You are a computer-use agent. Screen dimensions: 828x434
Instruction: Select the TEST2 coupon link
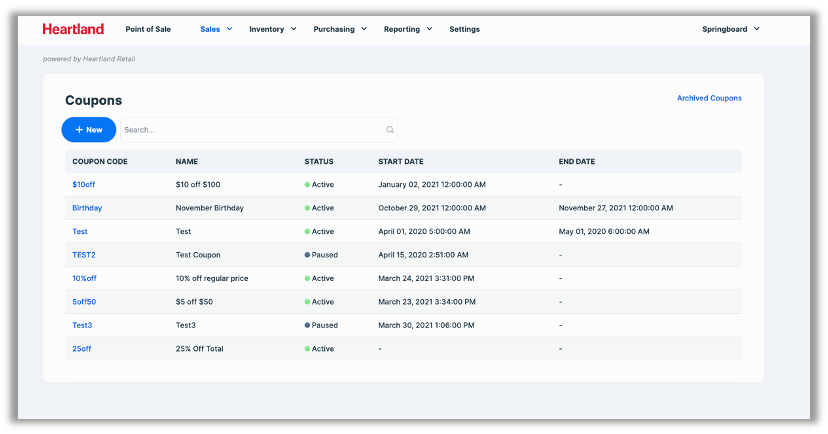point(84,255)
